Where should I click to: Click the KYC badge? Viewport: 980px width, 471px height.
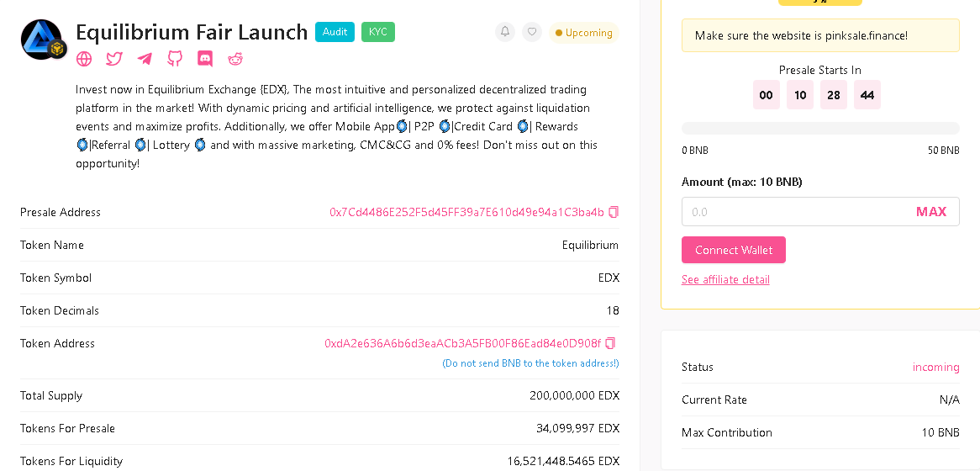pos(378,32)
